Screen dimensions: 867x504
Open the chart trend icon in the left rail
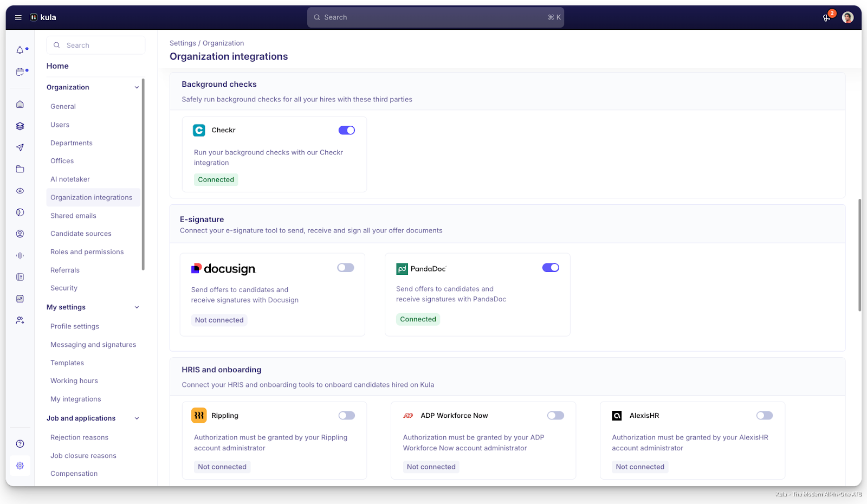click(20, 299)
